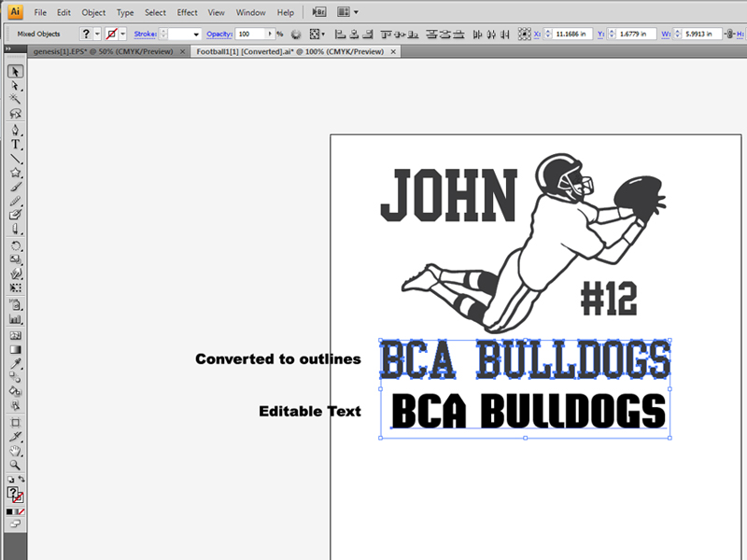Open the Window menu
This screenshot has height=560, width=747.
(x=251, y=12)
